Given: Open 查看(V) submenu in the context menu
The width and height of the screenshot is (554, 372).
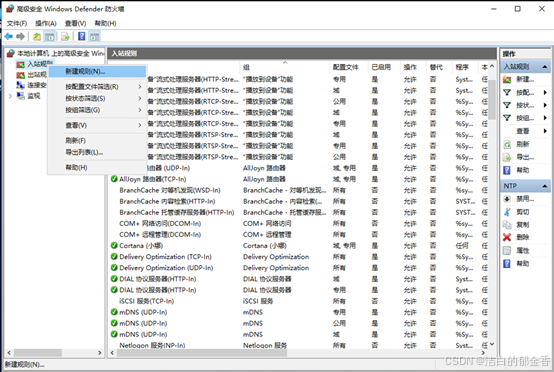Looking at the screenshot, I should pyautogui.click(x=97, y=125).
